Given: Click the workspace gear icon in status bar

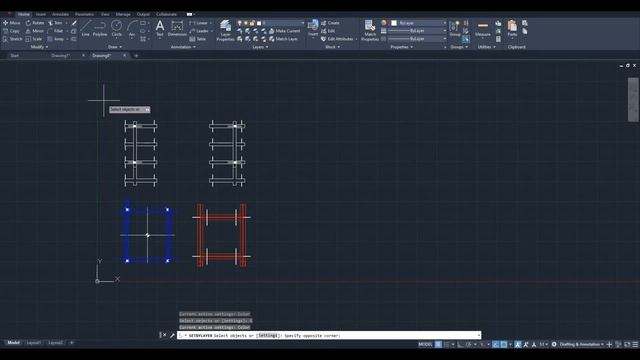Looking at the screenshot, I should (x=554, y=344).
